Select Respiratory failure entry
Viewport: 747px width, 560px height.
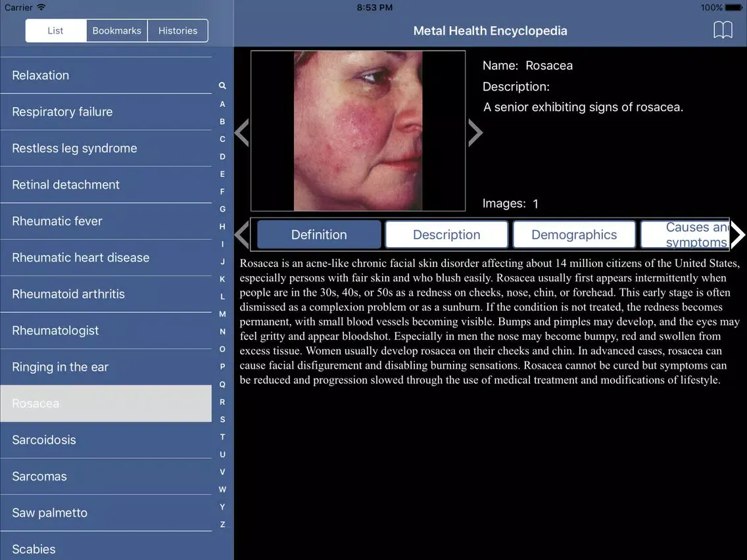click(x=106, y=112)
